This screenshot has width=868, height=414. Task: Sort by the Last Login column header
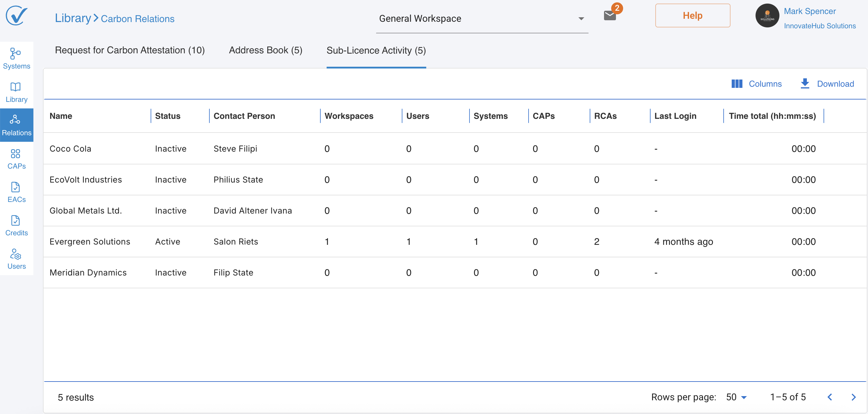coord(675,116)
